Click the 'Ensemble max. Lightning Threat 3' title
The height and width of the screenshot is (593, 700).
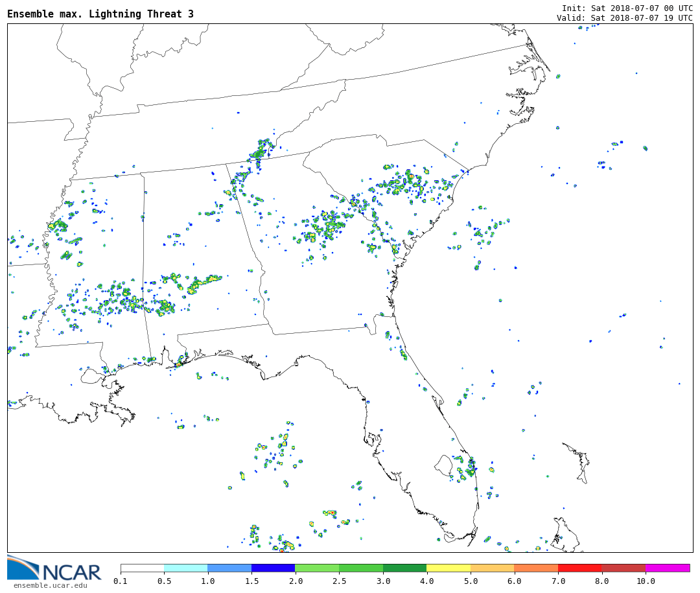[x=100, y=14]
